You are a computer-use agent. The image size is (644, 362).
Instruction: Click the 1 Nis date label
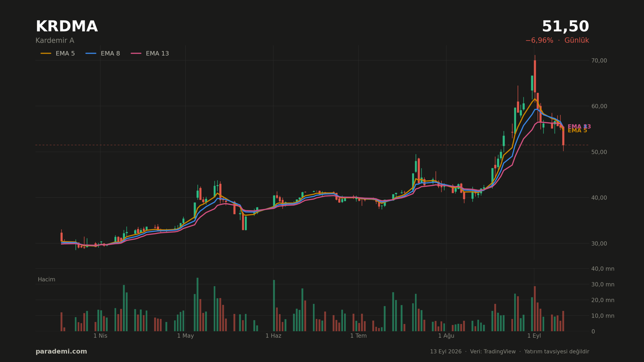pyautogui.click(x=100, y=336)
